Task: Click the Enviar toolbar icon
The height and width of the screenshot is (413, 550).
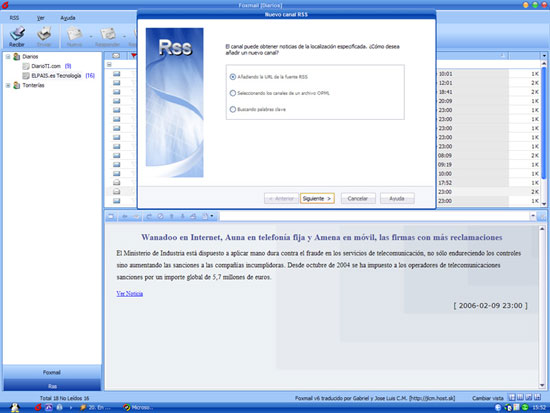Action: click(x=44, y=36)
